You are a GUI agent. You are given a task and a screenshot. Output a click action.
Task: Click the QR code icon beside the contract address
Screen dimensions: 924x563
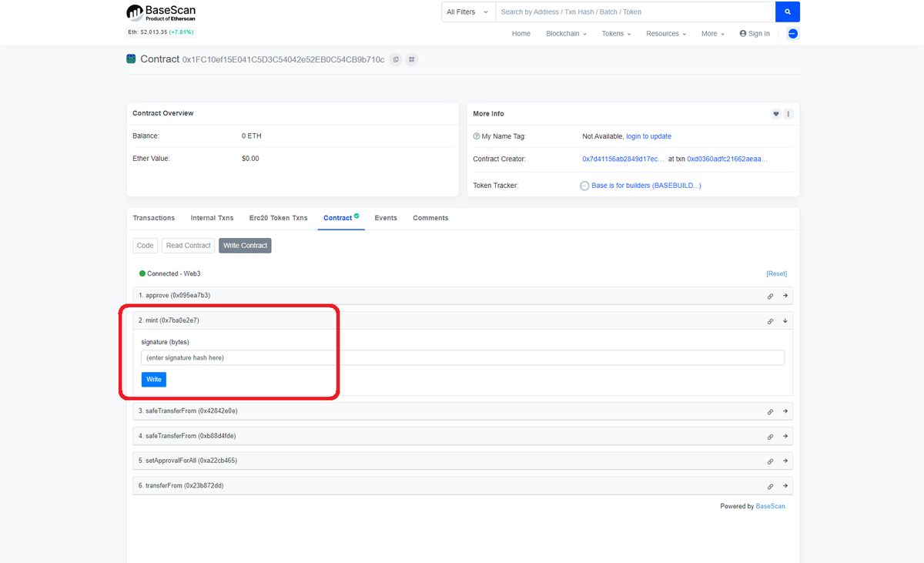[x=411, y=59]
